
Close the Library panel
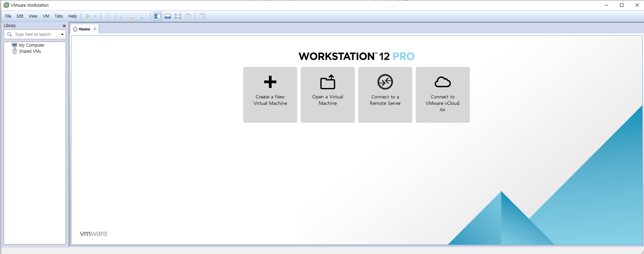tap(64, 26)
